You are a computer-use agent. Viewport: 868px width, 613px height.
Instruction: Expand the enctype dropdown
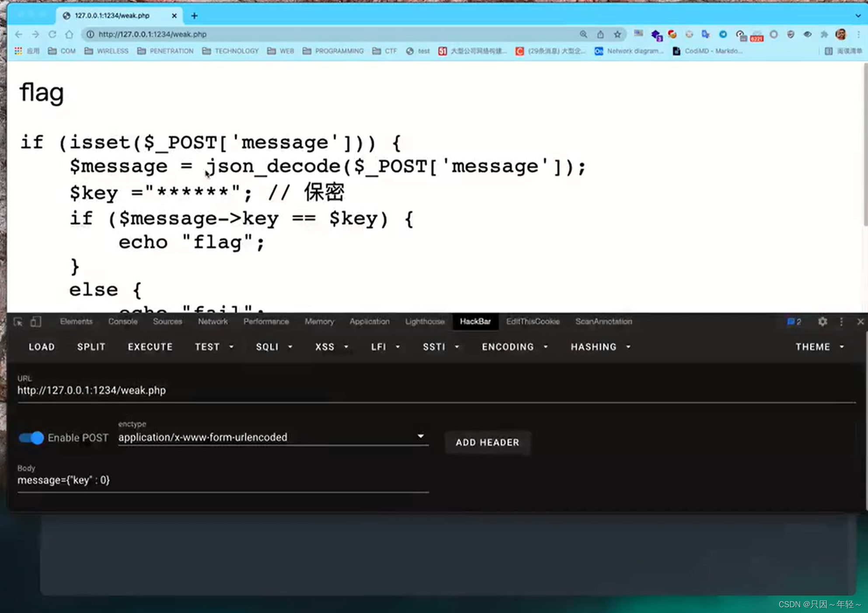pyautogui.click(x=420, y=436)
